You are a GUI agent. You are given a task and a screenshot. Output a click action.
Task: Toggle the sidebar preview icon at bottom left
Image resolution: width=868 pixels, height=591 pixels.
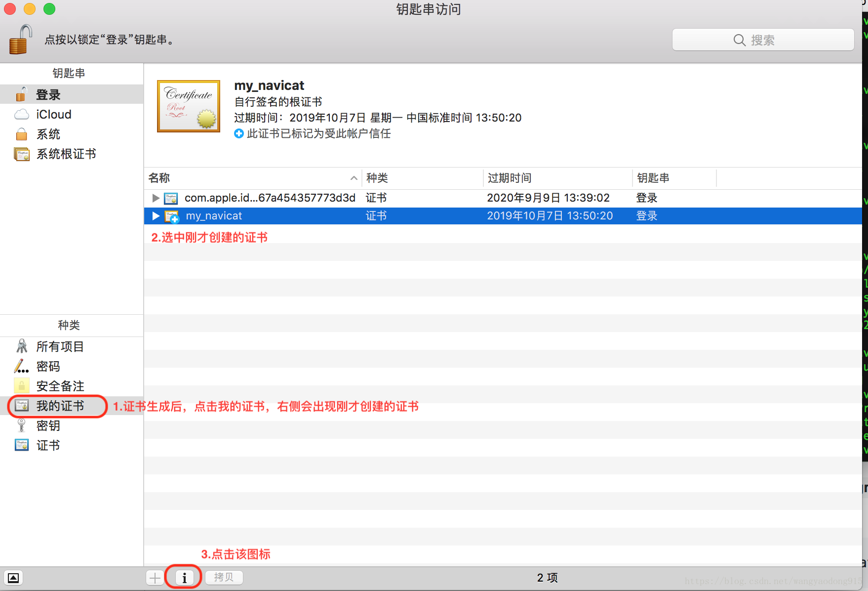[x=13, y=578]
